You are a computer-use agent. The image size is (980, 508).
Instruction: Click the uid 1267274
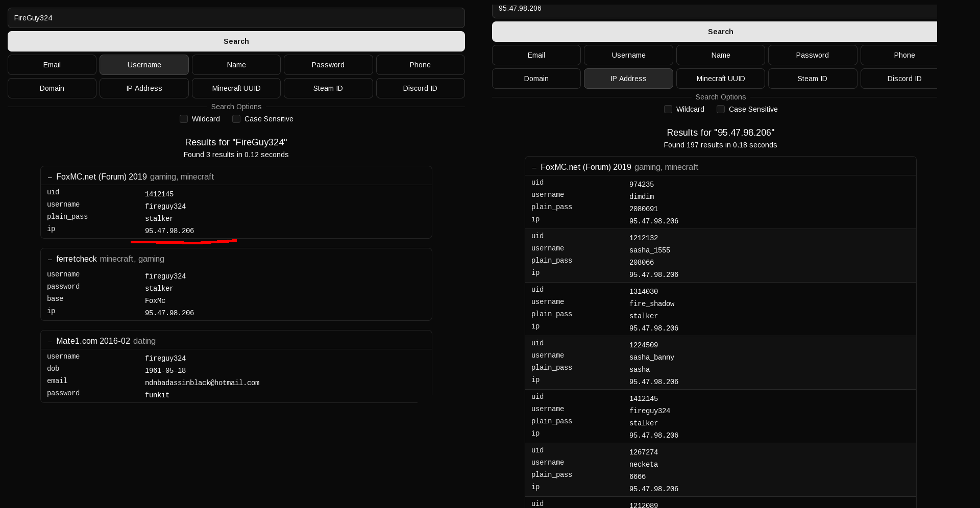point(644,452)
